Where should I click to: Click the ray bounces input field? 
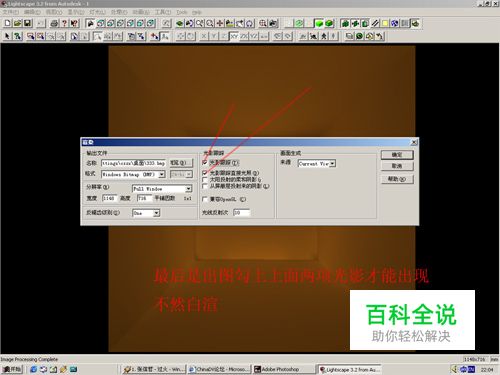[x=241, y=212]
